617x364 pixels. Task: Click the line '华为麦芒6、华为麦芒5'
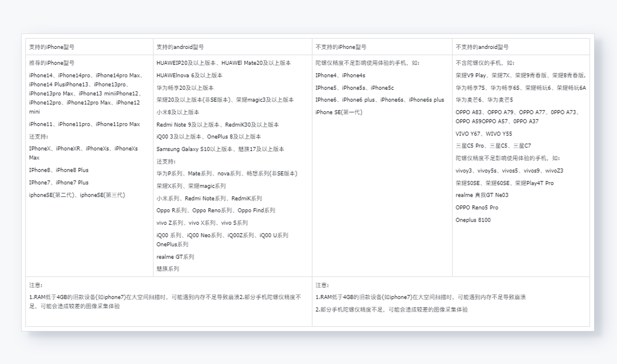click(484, 100)
